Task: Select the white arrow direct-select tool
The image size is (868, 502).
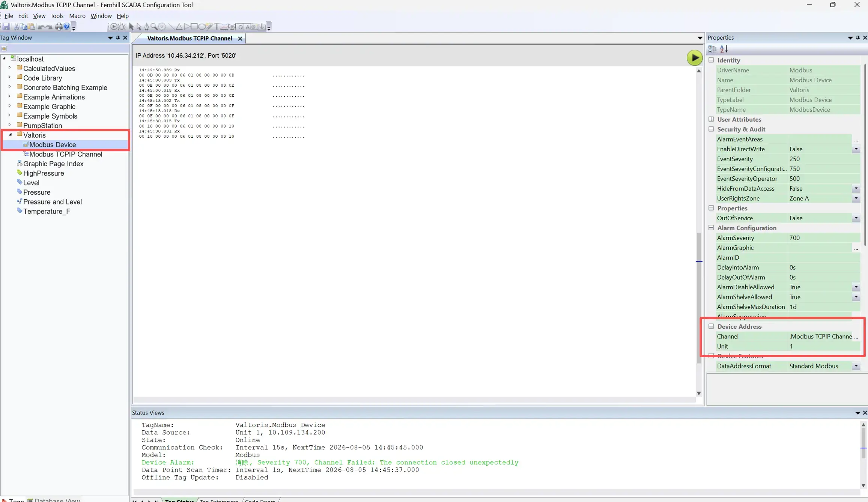Action: coord(139,27)
